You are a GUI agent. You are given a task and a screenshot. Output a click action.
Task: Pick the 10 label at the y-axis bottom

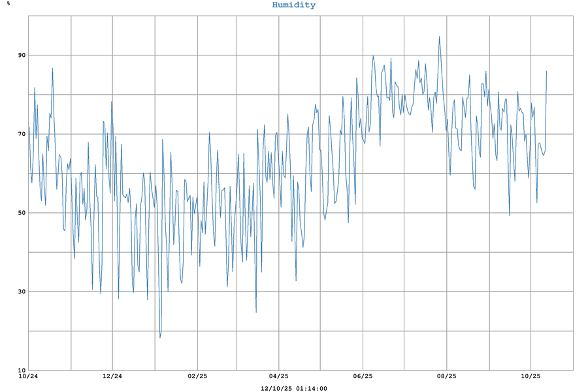[22, 370]
